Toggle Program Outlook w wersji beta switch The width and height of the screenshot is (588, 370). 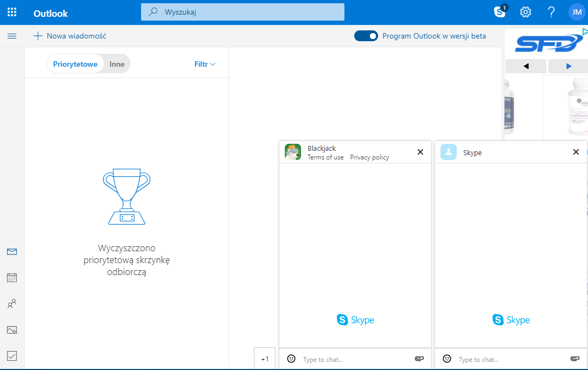[x=366, y=36]
